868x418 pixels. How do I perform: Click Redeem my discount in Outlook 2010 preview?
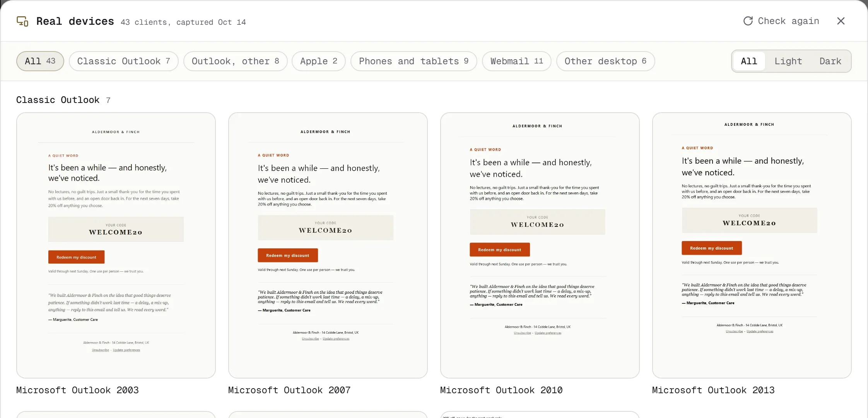[500, 250]
